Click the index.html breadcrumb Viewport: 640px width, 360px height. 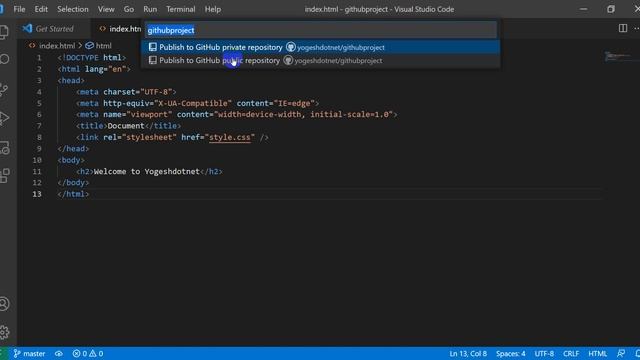pos(57,46)
